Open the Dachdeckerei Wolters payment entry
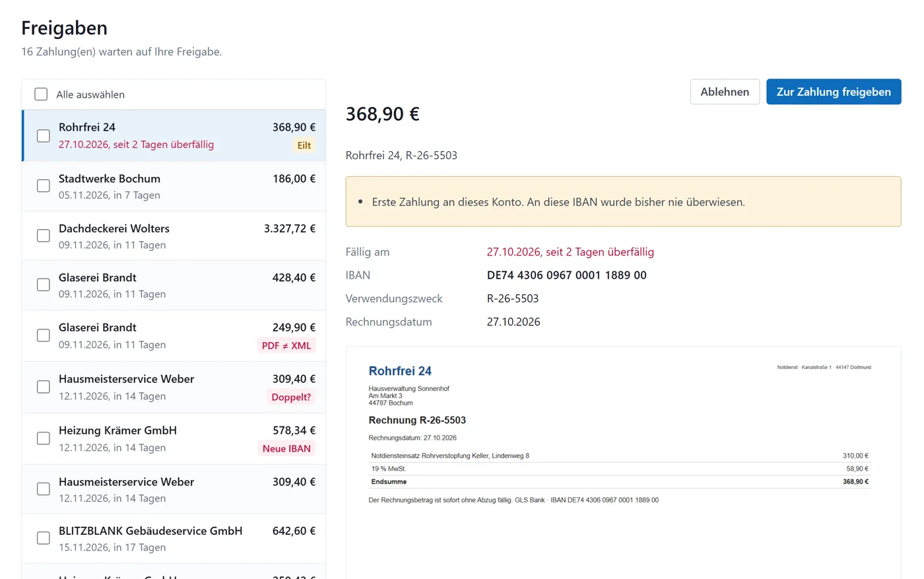This screenshot has height=579, width=924. coord(174,236)
